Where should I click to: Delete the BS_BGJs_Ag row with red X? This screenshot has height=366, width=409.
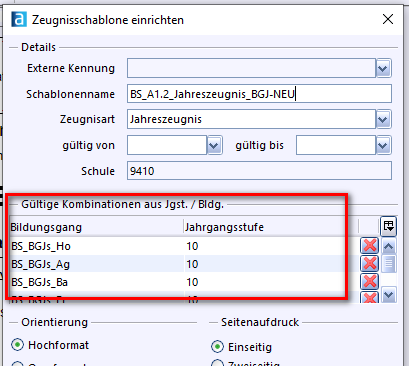click(369, 264)
